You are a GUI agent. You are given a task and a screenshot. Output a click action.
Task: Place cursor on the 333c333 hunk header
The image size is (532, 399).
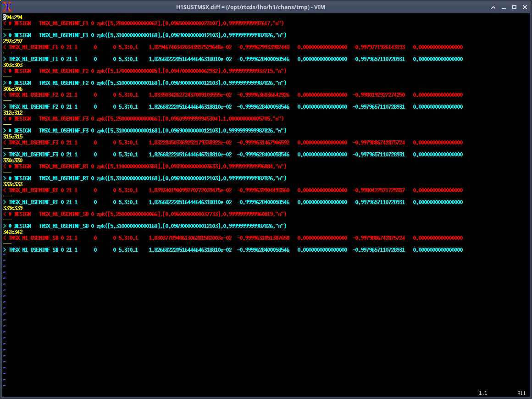13,184
